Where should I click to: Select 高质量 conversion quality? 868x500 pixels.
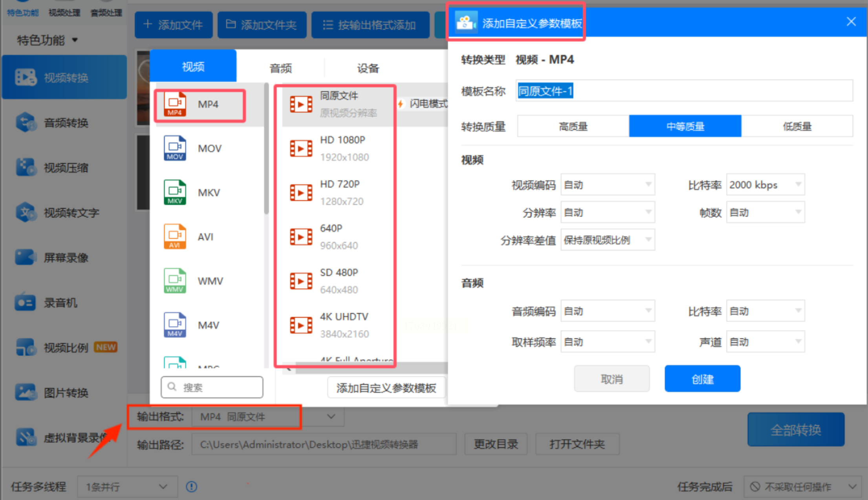pyautogui.click(x=573, y=126)
